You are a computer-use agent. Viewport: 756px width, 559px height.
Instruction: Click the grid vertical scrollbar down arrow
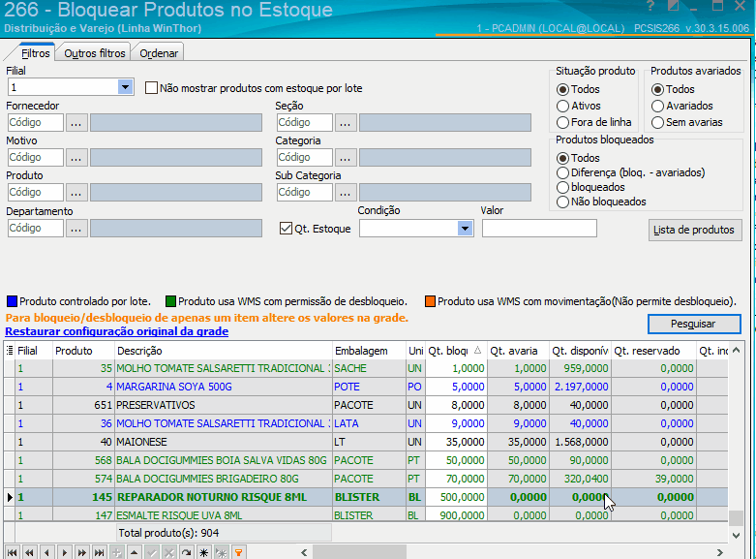click(x=736, y=535)
